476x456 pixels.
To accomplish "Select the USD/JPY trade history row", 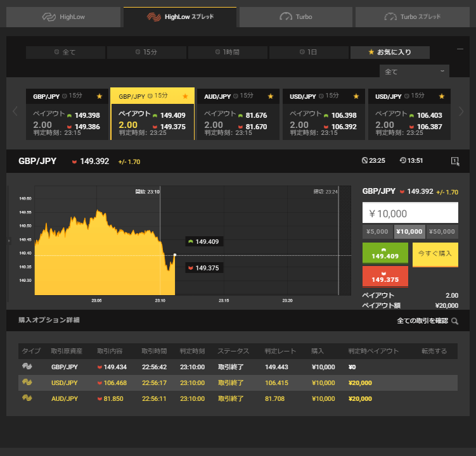I will point(238,383).
